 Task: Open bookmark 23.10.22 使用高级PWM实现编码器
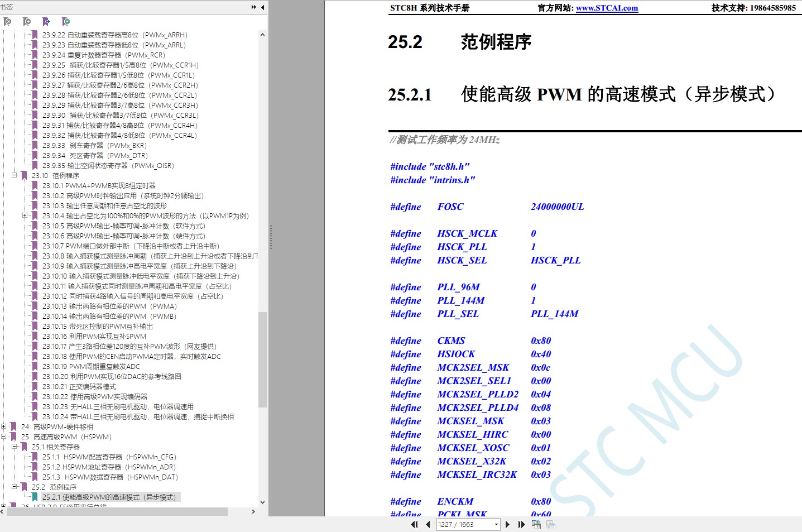pos(95,396)
